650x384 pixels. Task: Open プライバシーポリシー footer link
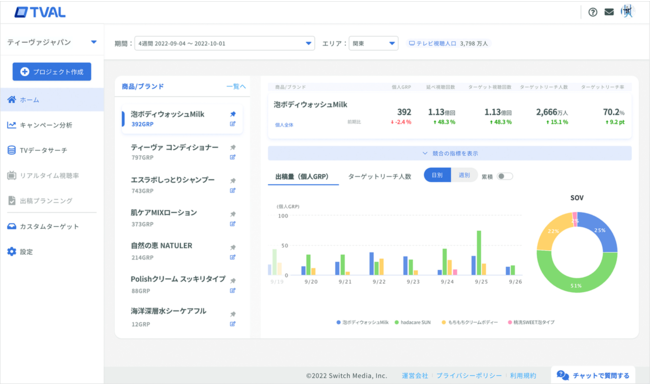[469, 375]
